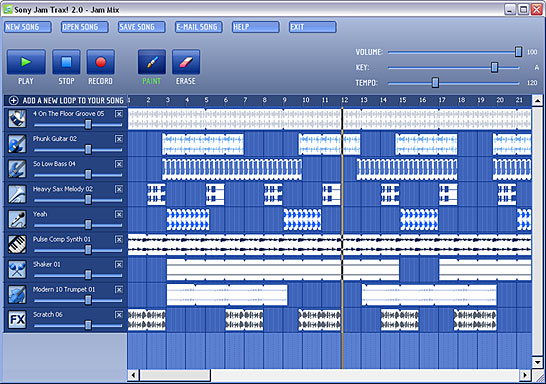Click the Tempo slider handle
546x384 pixels.
pos(435,83)
